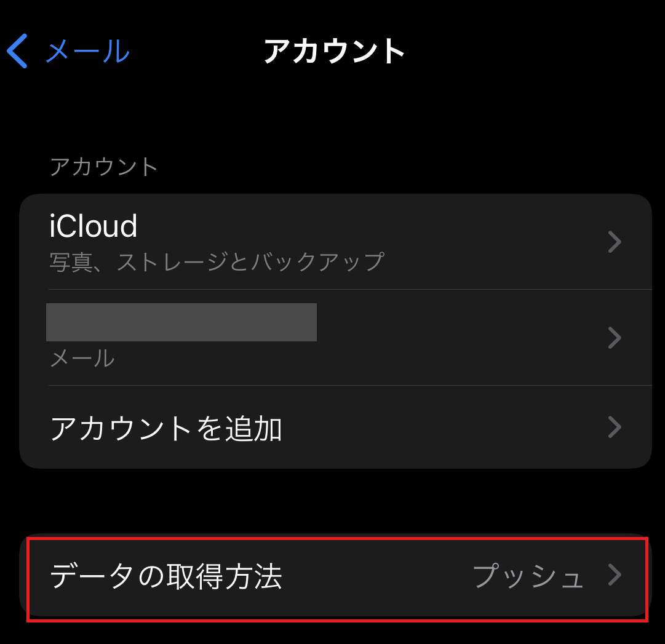Tap the divider line below the iCloud row
Viewport: 665px width, 644px height.
click(x=349, y=289)
